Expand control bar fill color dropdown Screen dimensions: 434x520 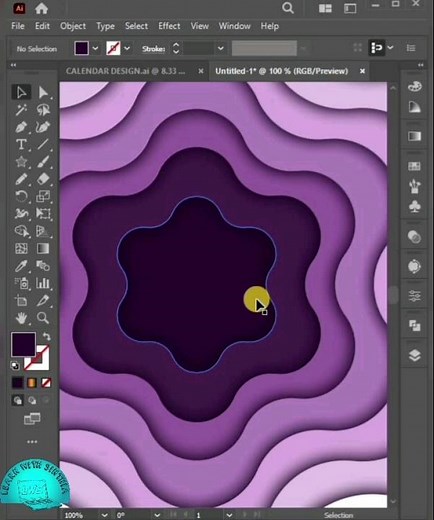(x=95, y=48)
